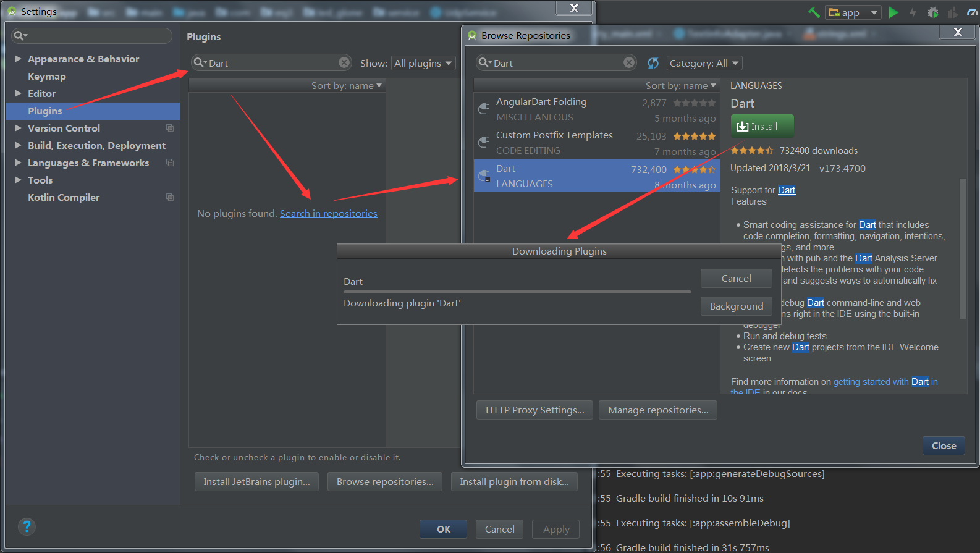The width and height of the screenshot is (980, 553).
Task: Open the Show All plugins dropdown
Action: tap(423, 63)
